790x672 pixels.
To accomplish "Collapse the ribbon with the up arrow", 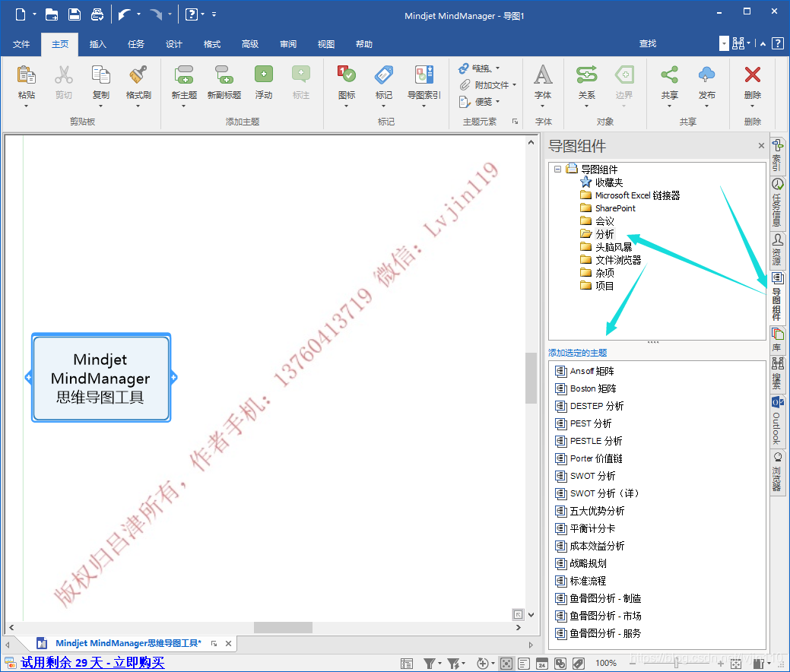I will click(763, 44).
